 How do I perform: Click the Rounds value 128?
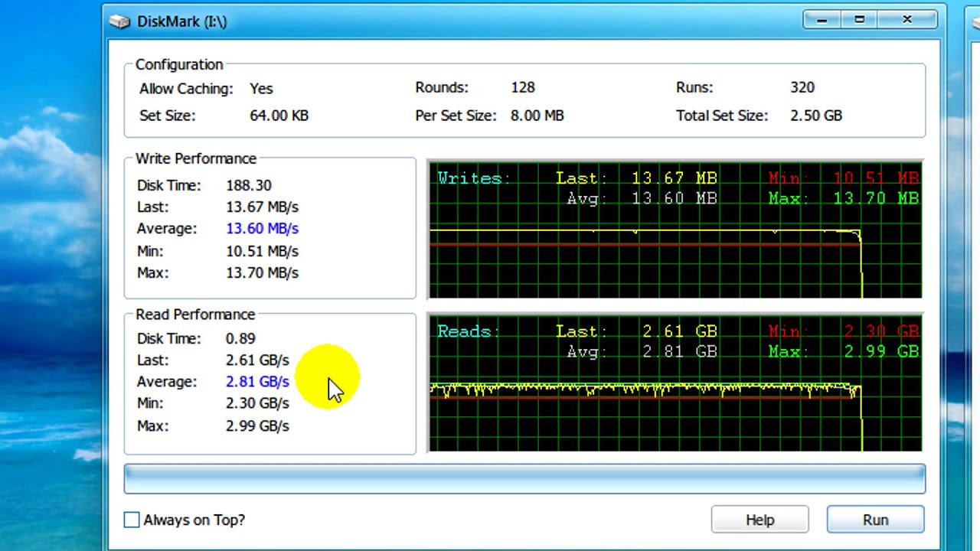[x=523, y=87]
